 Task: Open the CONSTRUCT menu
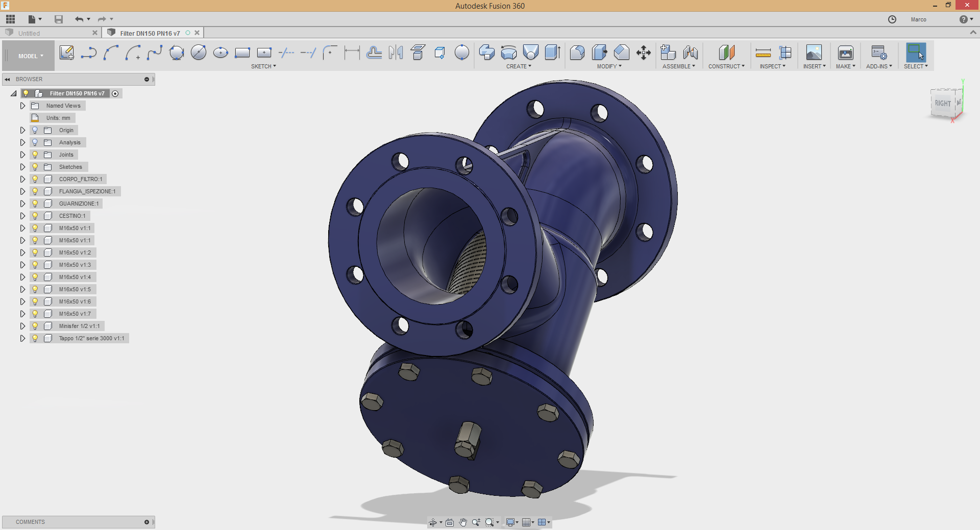tap(726, 66)
